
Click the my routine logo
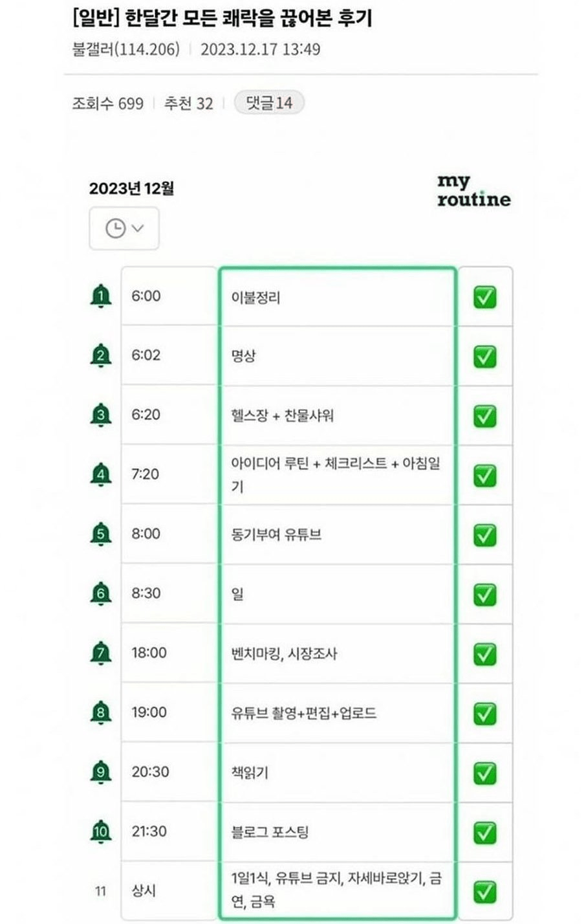tap(473, 191)
